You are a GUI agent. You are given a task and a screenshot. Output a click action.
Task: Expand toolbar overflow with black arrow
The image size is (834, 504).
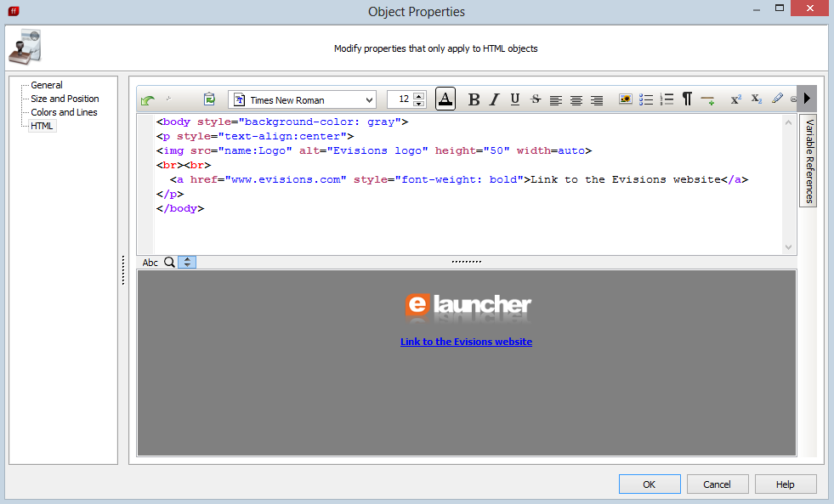point(807,99)
